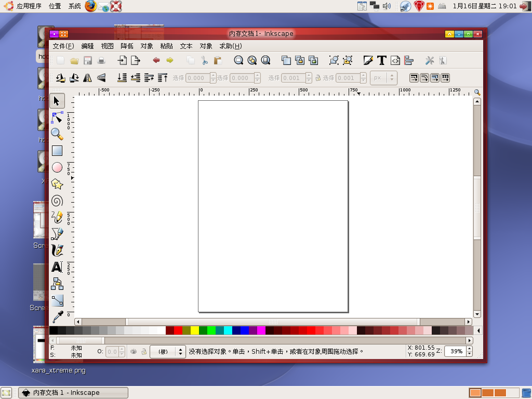Pick the Pen Bezier tool
Screen dimensions: 532x399
57,234
